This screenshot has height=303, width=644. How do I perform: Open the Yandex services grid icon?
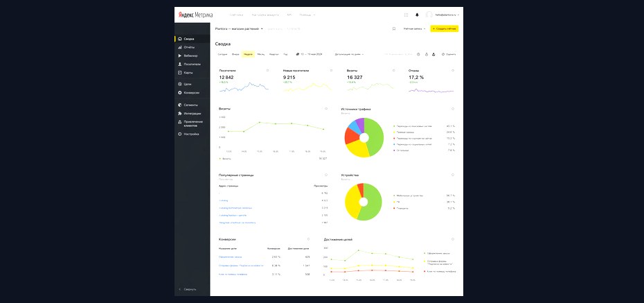click(x=406, y=15)
